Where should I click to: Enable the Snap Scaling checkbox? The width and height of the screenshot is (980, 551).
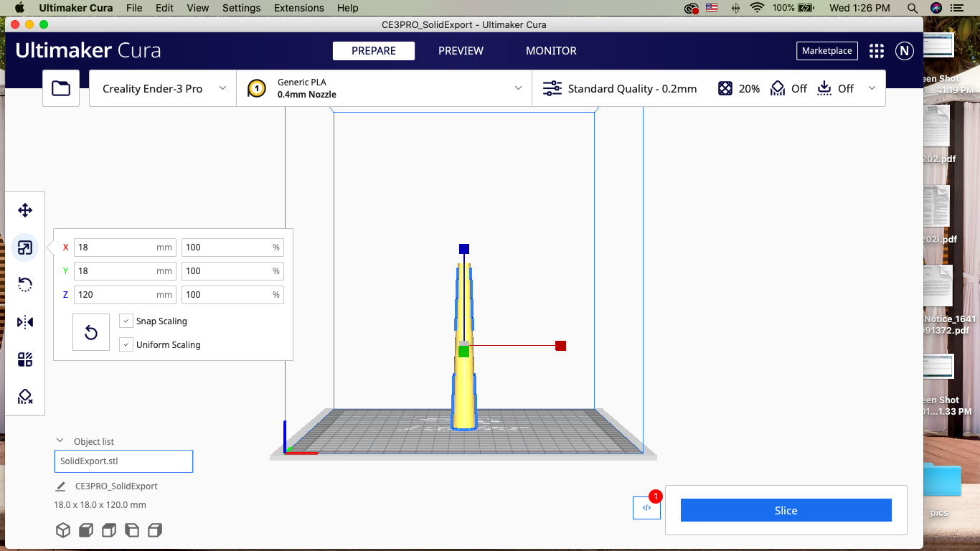tap(126, 321)
